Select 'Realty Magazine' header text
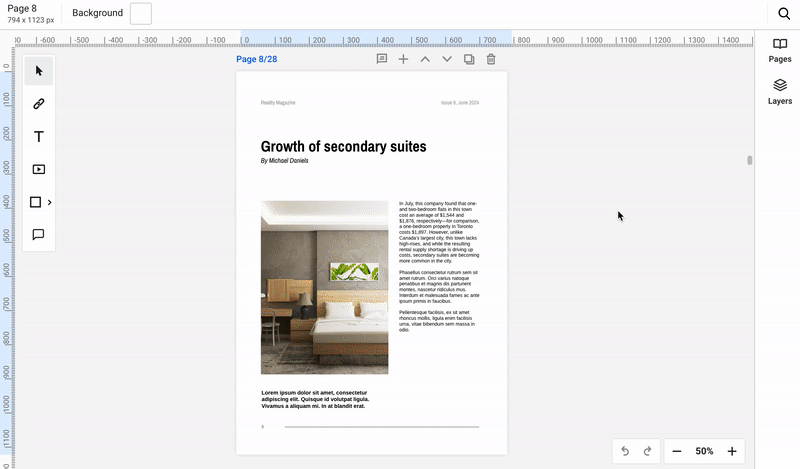This screenshot has height=469, width=800. [278, 103]
